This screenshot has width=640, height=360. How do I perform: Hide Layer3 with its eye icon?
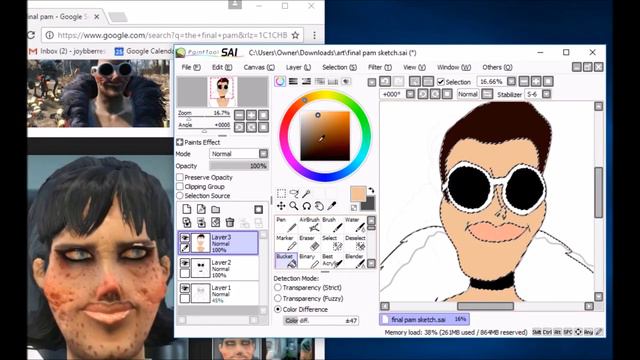pyautogui.click(x=185, y=238)
